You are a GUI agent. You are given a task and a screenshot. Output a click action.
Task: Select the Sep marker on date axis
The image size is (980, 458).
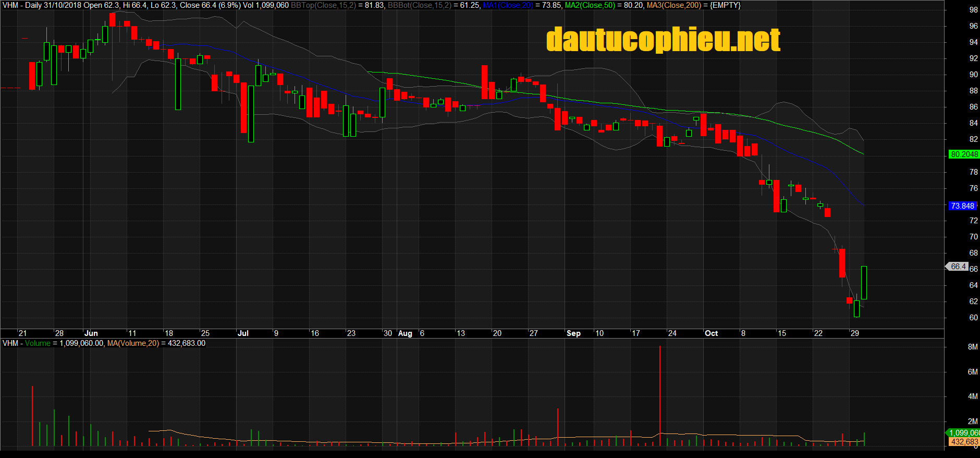coord(573,333)
